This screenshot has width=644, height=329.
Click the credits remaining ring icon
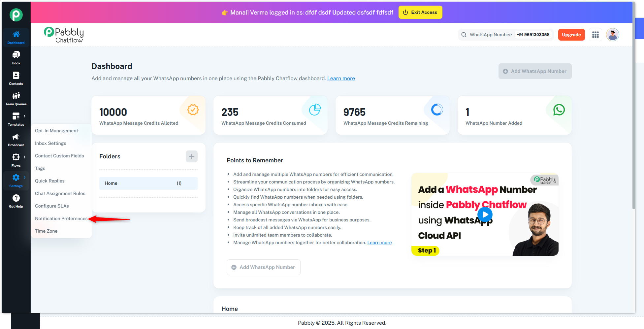[437, 110]
